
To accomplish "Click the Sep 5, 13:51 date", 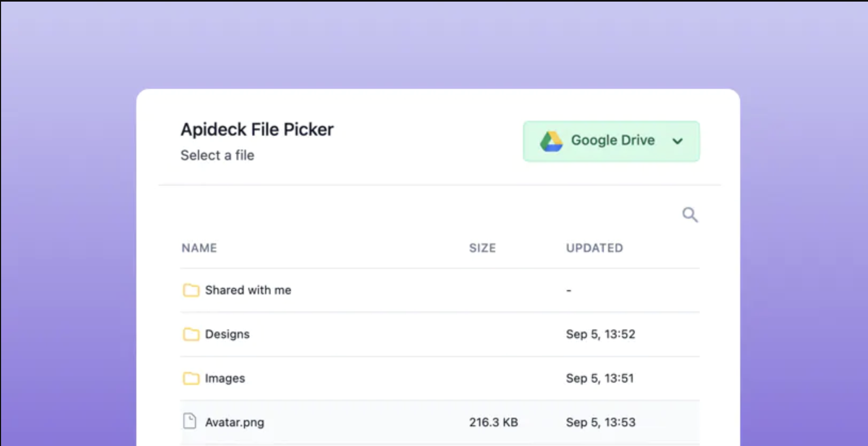I will point(600,378).
